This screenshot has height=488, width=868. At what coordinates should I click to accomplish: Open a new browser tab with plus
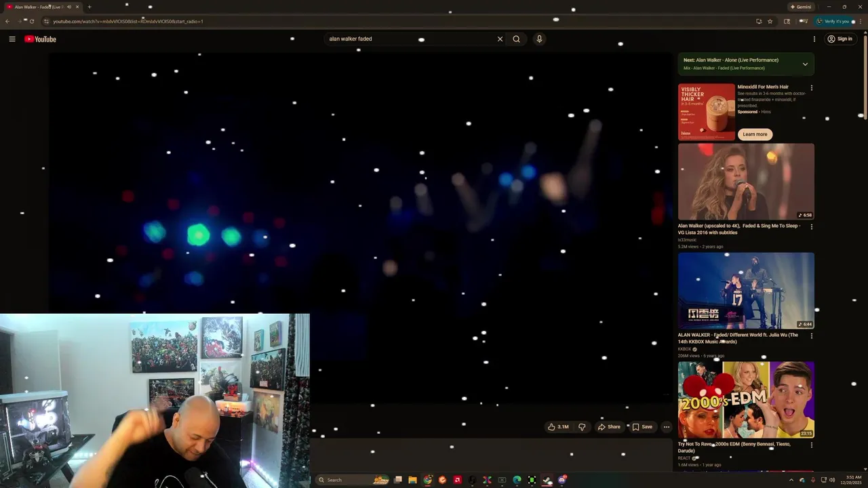click(x=90, y=7)
